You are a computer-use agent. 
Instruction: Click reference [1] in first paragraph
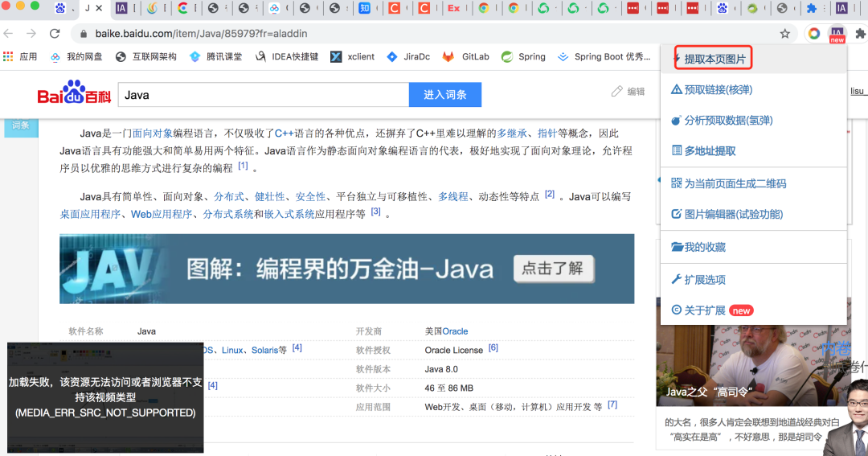[243, 166]
